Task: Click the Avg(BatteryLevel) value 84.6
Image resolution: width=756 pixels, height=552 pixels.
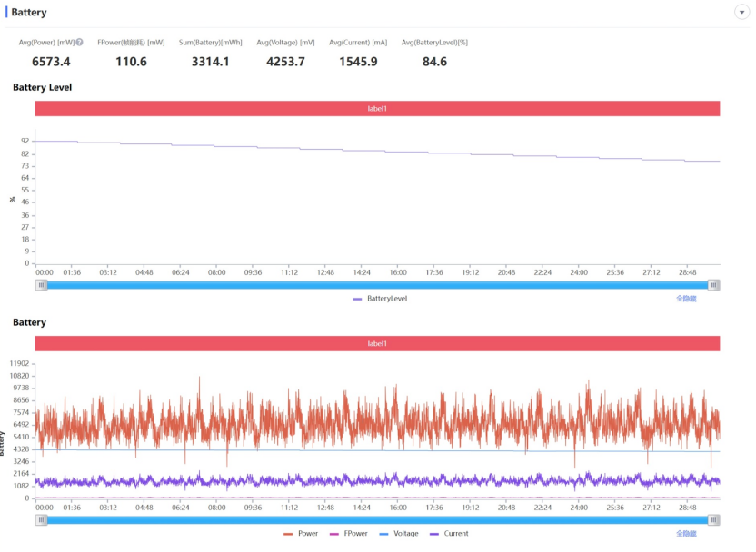Action: click(x=434, y=62)
